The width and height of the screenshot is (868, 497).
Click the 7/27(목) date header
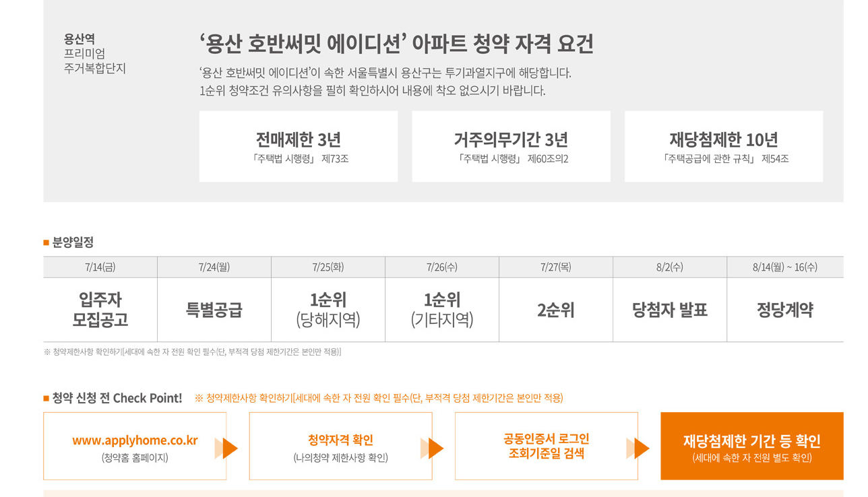[556, 267]
